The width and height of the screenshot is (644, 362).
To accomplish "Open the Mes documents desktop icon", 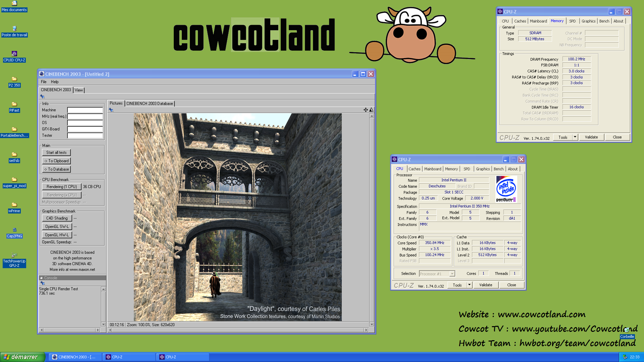I will [14, 6].
